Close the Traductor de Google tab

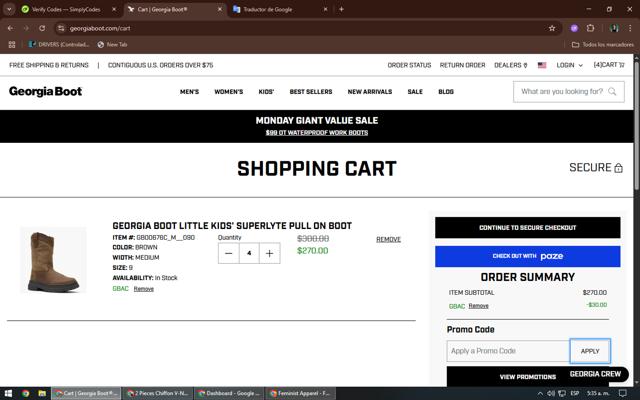[325, 9]
